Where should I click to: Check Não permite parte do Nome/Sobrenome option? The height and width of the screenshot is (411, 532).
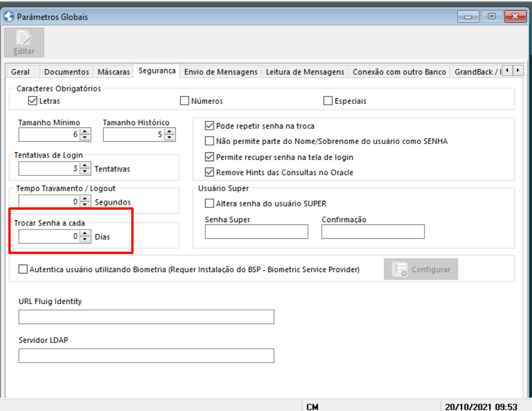209,141
